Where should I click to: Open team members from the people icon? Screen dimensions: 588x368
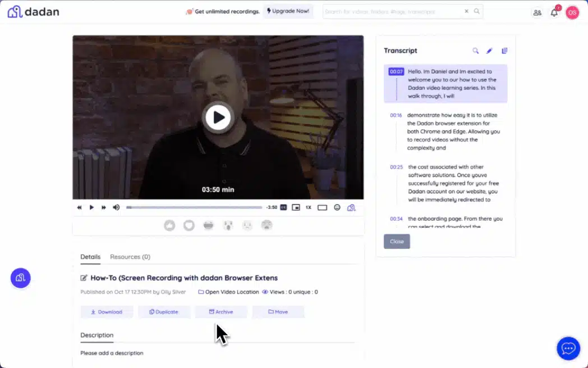[x=538, y=12]
